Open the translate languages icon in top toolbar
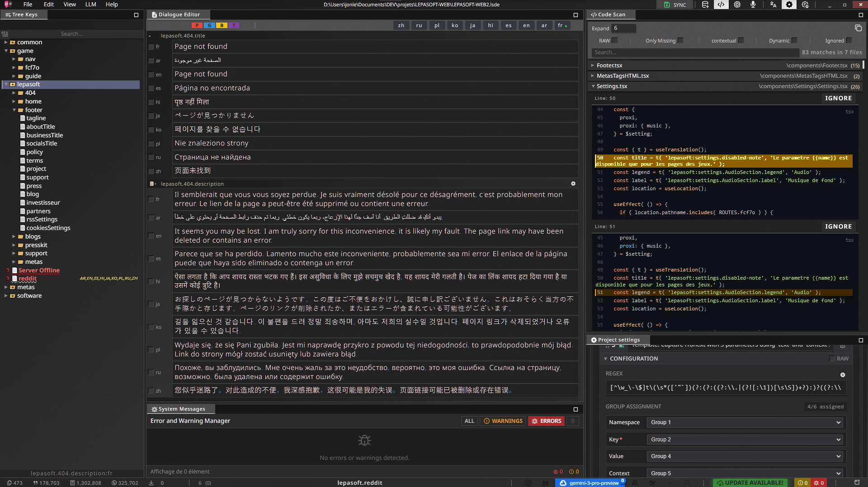The image size is (868, 487). point(773,5)
